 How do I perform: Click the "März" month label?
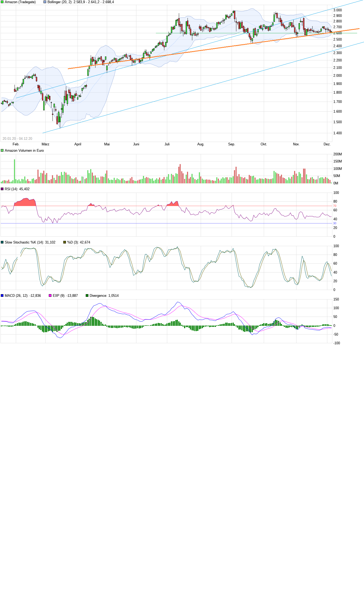[x=45, y=144]
